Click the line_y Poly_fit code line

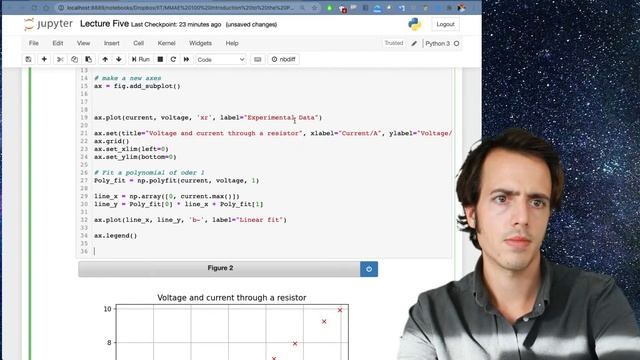(x=178, y=204)
